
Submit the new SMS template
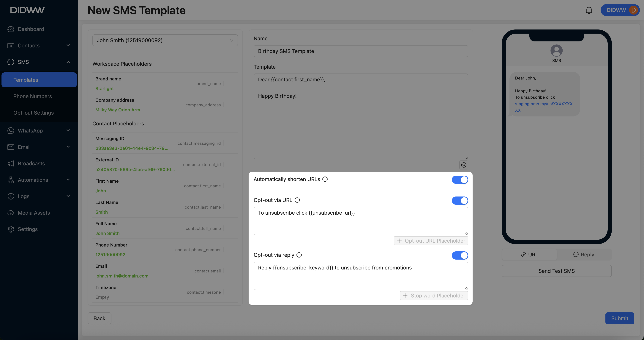619,318
